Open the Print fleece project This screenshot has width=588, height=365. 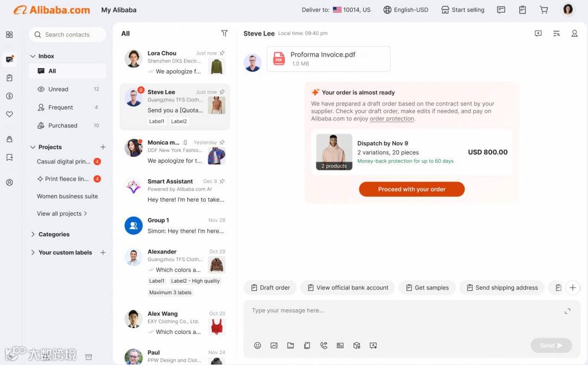tap(68, 179)
